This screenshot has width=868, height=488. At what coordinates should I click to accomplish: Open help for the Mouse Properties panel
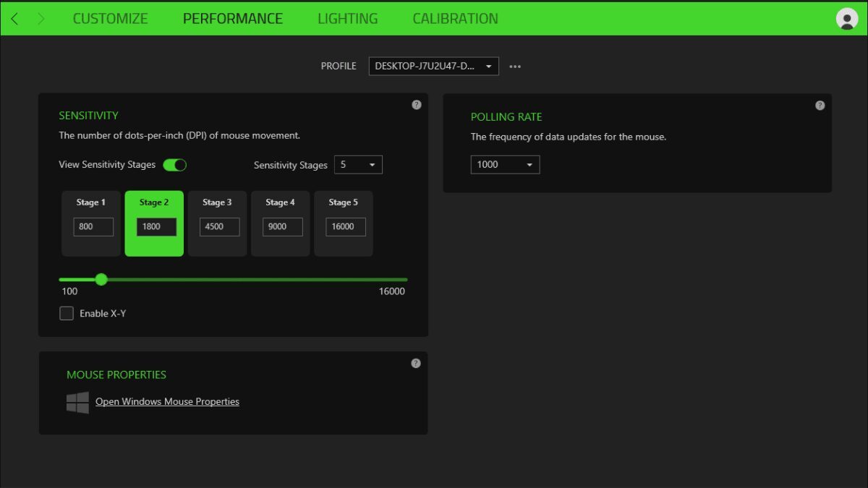point(416,363)
